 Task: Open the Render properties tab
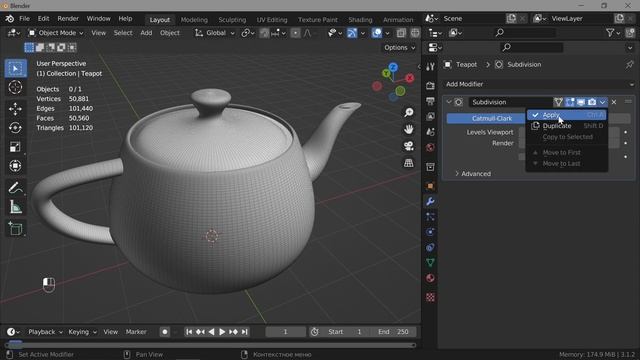tap(430, 86)
